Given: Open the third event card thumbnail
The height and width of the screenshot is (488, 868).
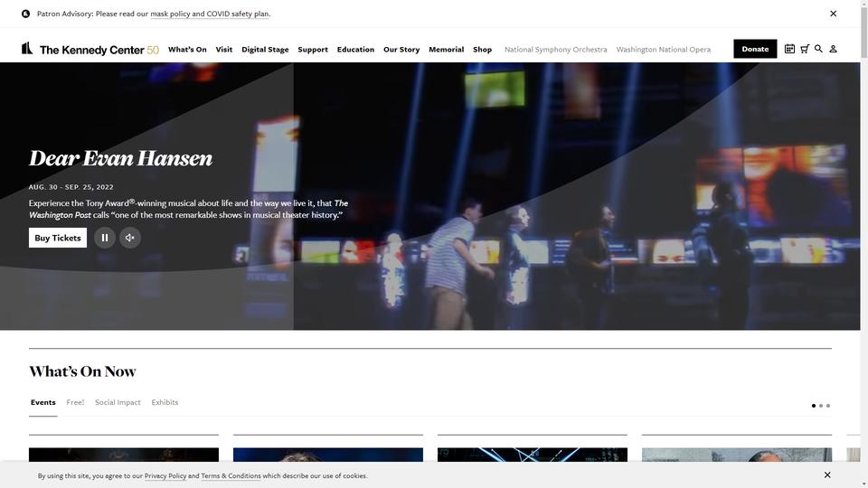Looking at the screenshot, I should click(532, 455).
